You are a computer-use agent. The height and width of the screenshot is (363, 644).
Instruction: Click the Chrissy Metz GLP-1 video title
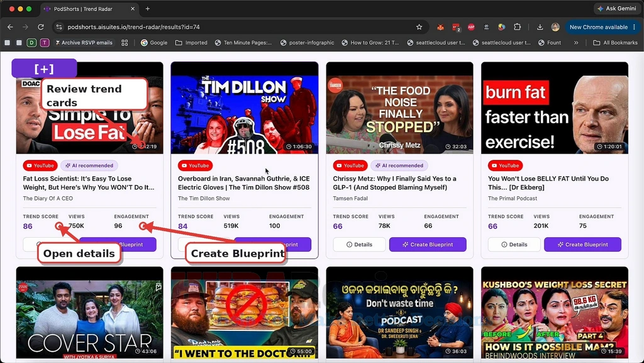click(x=395, y=183)
